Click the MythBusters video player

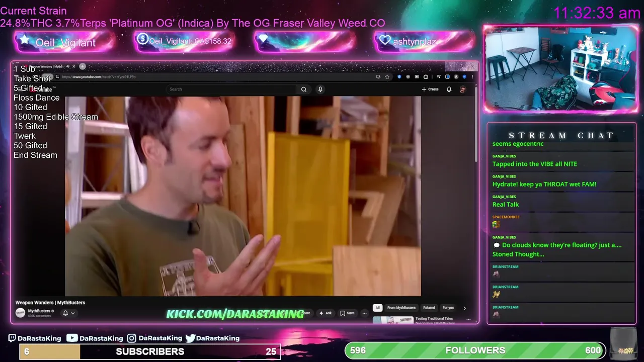[x=243, y=196]
